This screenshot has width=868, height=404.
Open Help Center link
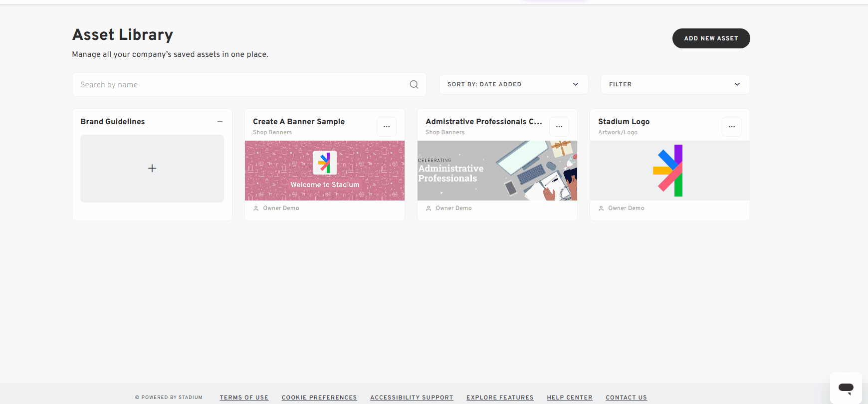point(570,398)
